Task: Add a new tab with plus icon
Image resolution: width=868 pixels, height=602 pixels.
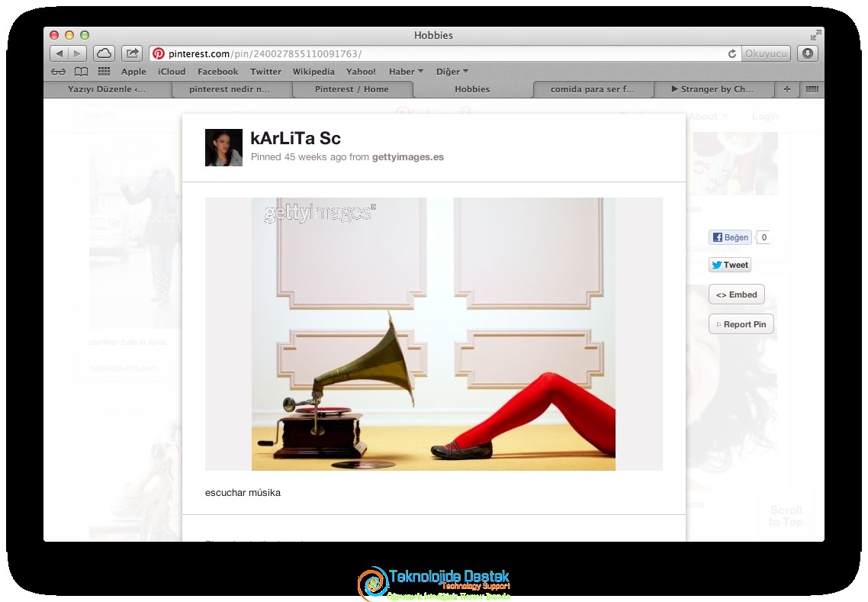Action: click(x=786, y=89)
